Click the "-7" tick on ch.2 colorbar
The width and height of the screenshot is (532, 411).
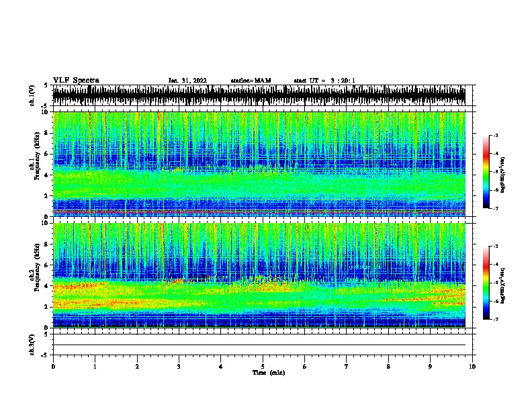(496, 319)
